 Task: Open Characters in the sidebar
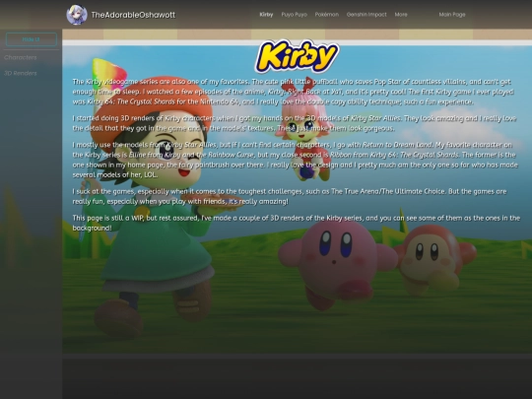point(21,58)
